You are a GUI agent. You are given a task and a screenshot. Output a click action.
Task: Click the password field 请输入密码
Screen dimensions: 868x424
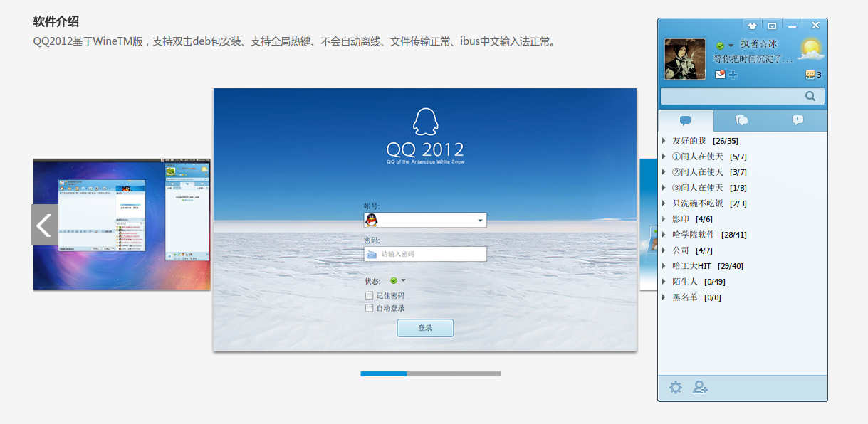tap(425, 254)
